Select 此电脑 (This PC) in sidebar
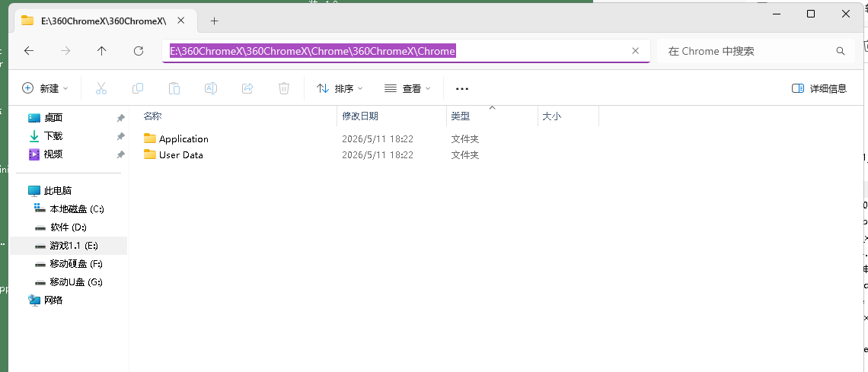Image resolution: width=868 pixels, height=372 pixels. [x=58, y=190]
